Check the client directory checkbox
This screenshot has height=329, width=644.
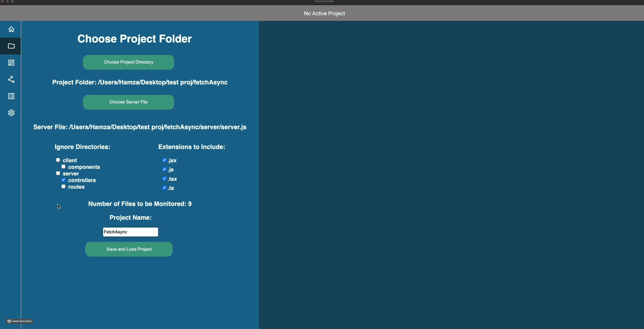(58, 160)
